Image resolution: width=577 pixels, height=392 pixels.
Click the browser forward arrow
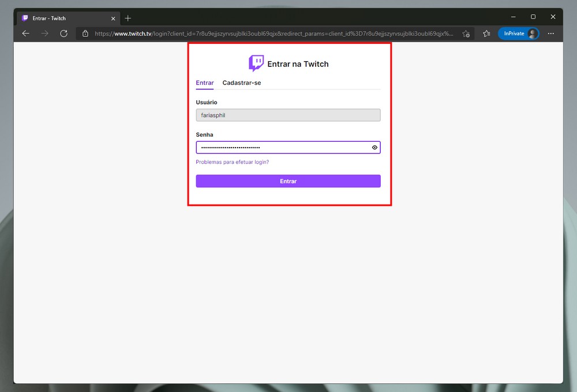45,33
